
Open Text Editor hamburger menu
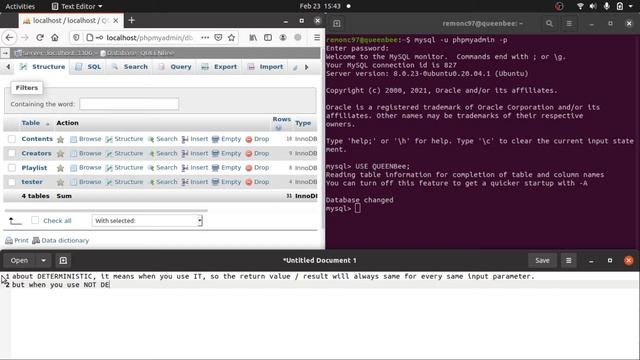pyautogui.click(x=568, y=260)
